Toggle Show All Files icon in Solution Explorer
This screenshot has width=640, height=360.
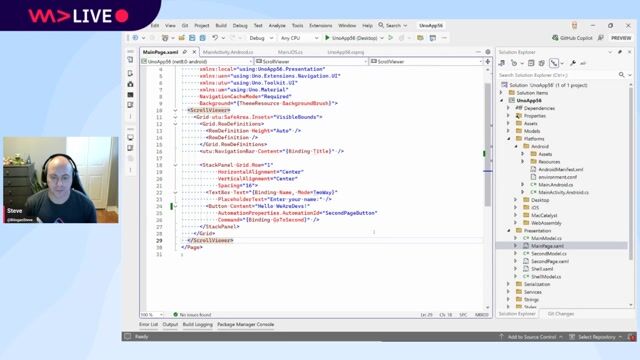[x=542, y=63]
